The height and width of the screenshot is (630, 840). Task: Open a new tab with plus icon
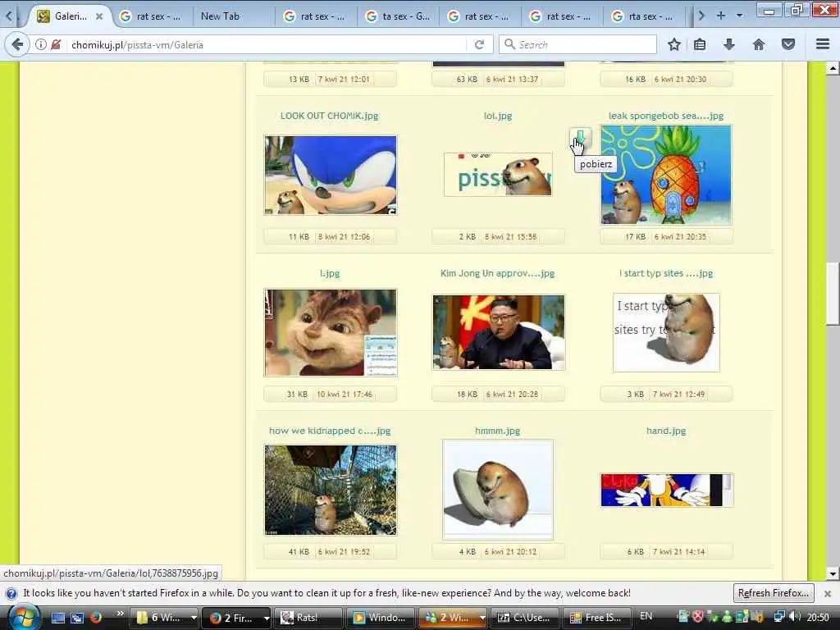[720, 16]
